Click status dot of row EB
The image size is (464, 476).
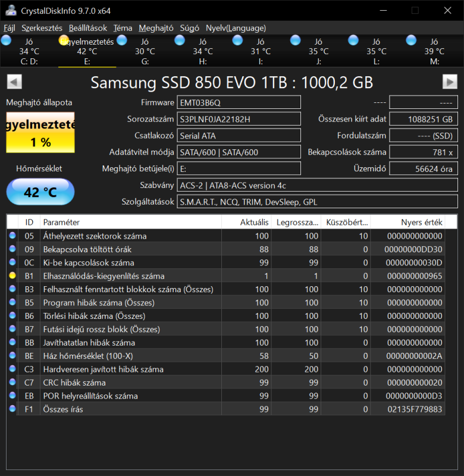pos(12,395)
